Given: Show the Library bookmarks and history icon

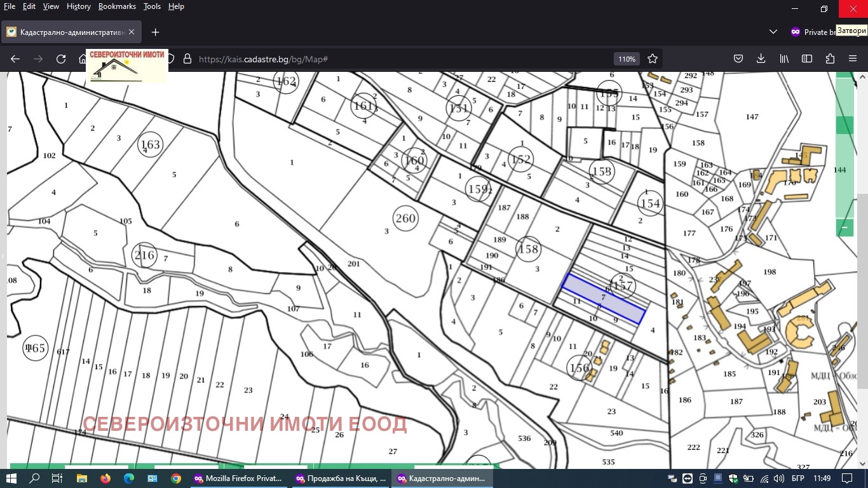Looking at the screenshot, I should tap(784, 59).
